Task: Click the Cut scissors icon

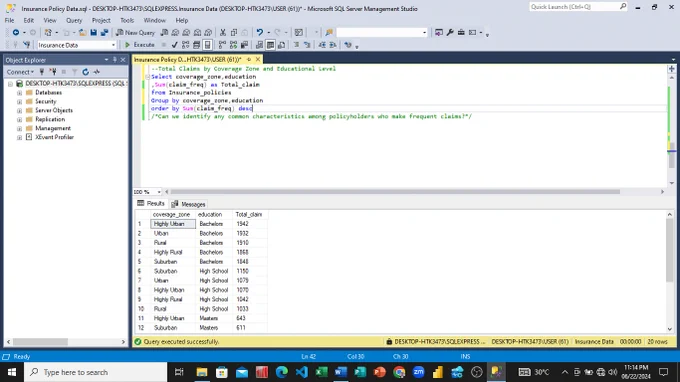Action: [x=222, y=33]
